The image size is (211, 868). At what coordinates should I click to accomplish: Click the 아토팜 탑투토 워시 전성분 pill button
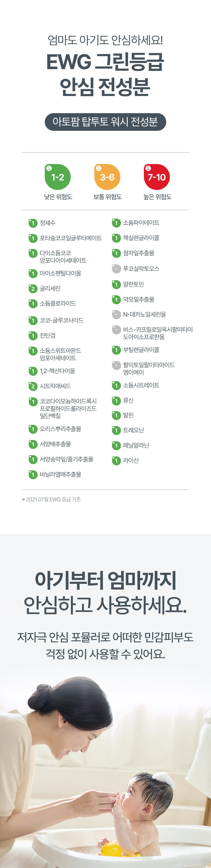pos(105,122)
